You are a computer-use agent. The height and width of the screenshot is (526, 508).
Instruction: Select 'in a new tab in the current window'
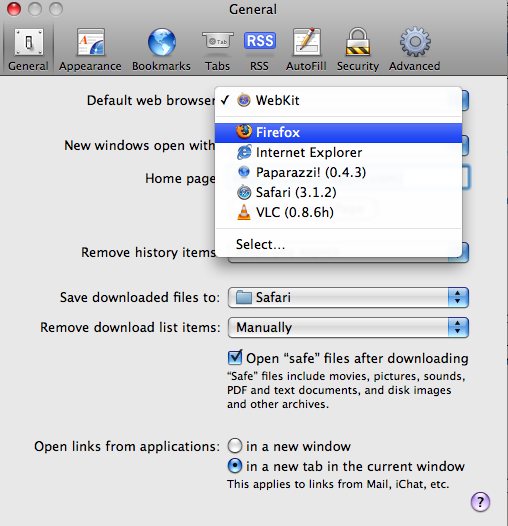235,466
